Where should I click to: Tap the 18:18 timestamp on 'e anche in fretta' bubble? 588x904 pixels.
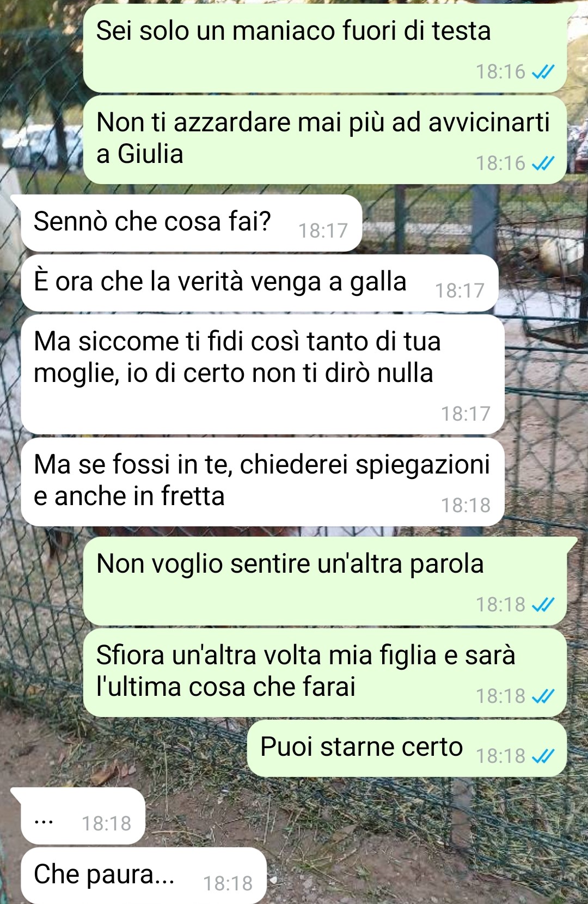465,505
